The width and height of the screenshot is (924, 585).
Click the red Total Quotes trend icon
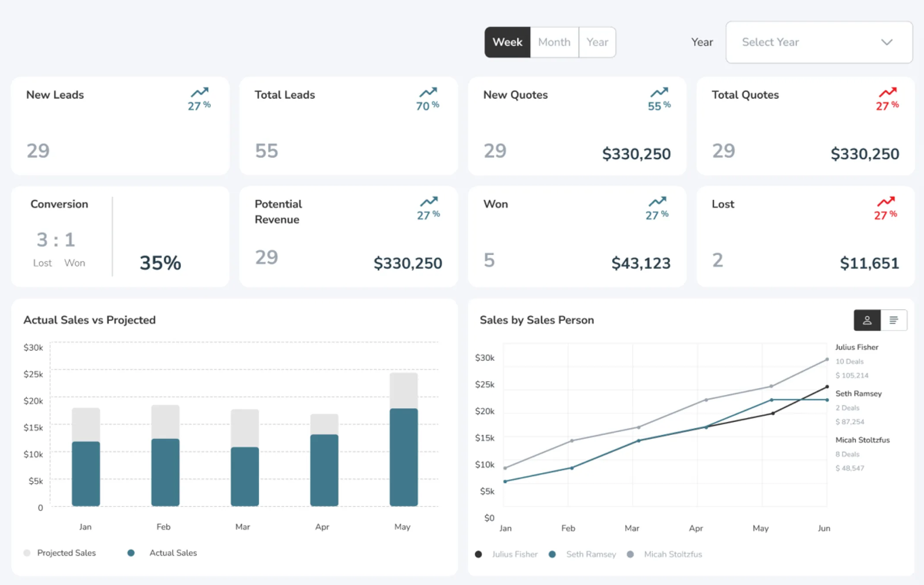887,92
